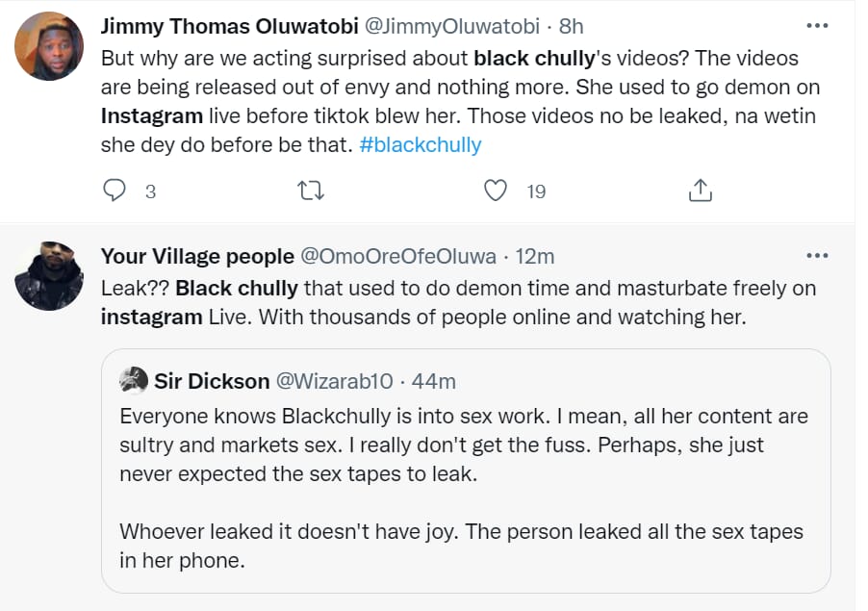Open the share icon on Jimmy's tweet

pos(701,191)
